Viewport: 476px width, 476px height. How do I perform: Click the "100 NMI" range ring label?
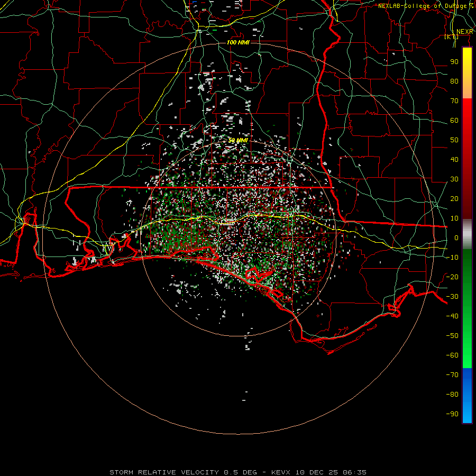click(238, 42)
